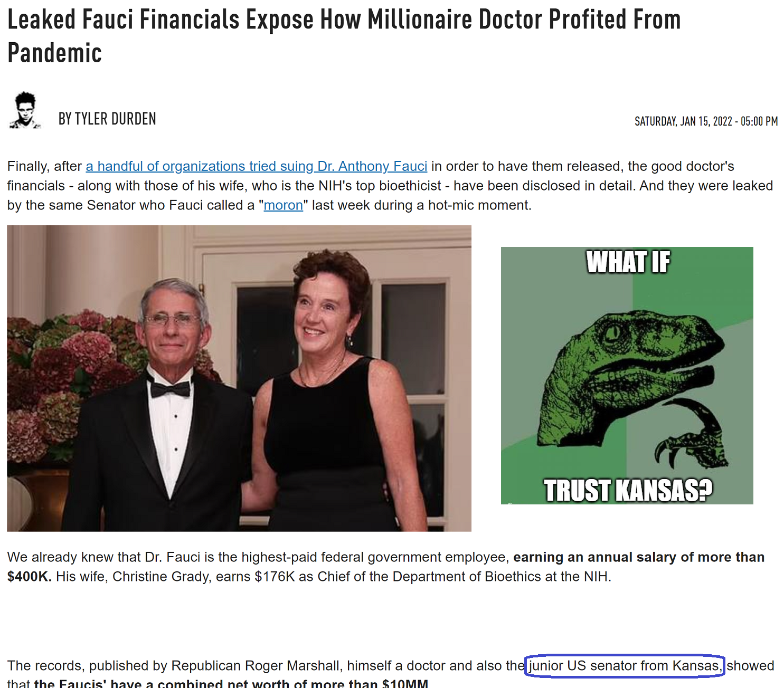Click the Saturday Jan 15, 2022 date
Screen dimensions: 784x688
[x=706, y=121]
